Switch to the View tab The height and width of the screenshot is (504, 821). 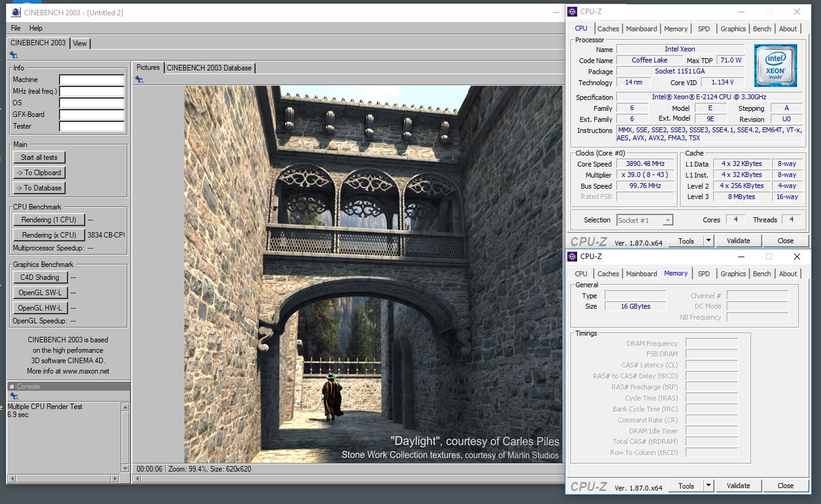coord(80,43)
